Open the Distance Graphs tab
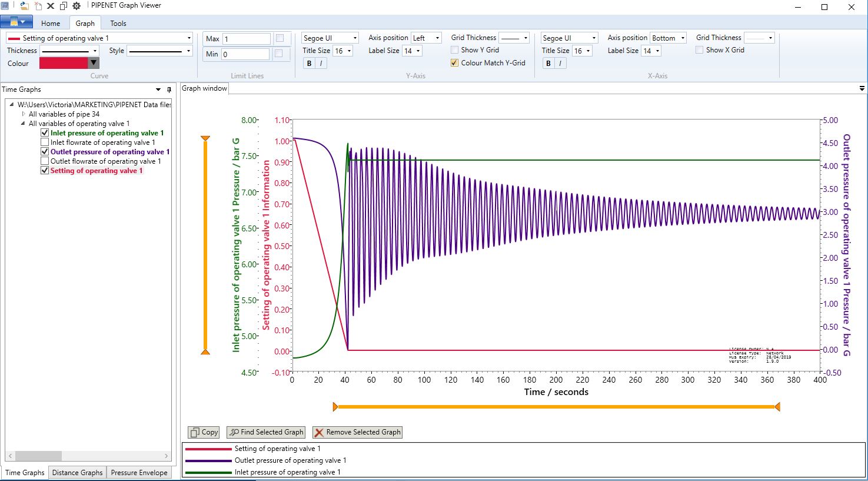The image size is (868, 481). [x=77, y=472]
